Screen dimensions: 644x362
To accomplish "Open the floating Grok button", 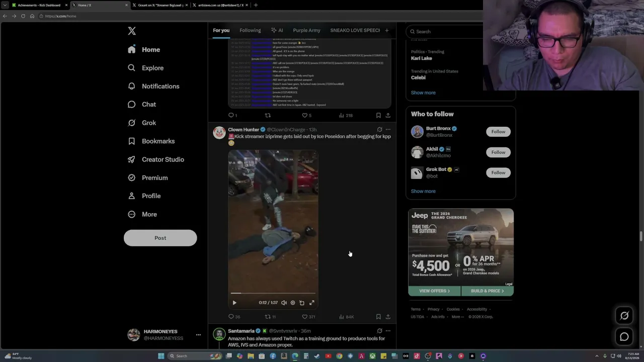I will coord(624,316).
